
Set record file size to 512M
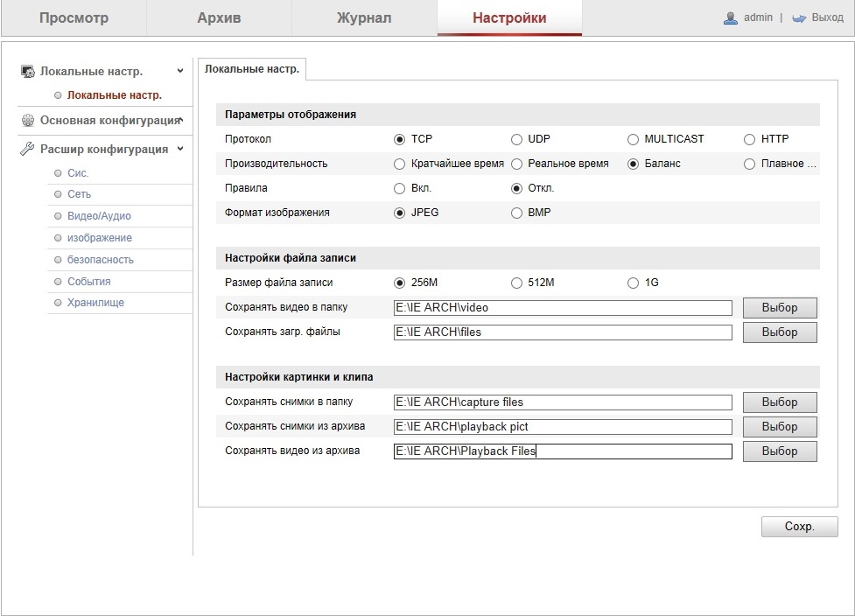tap(516, 283)
